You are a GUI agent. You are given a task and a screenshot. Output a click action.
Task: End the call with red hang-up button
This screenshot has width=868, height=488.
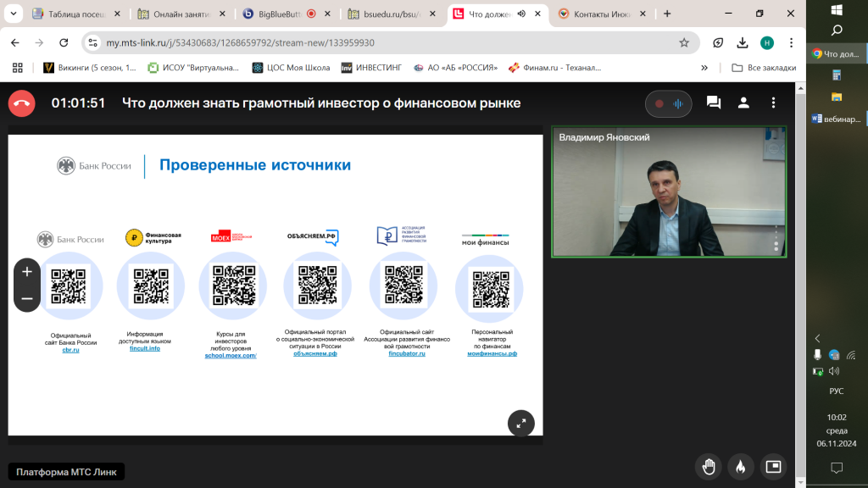[21, 103]
